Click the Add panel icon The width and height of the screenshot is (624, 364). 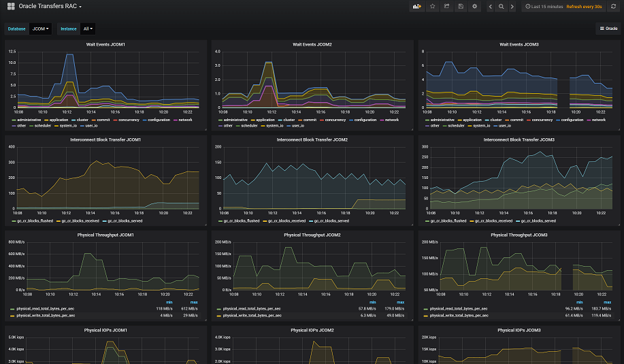417,6
